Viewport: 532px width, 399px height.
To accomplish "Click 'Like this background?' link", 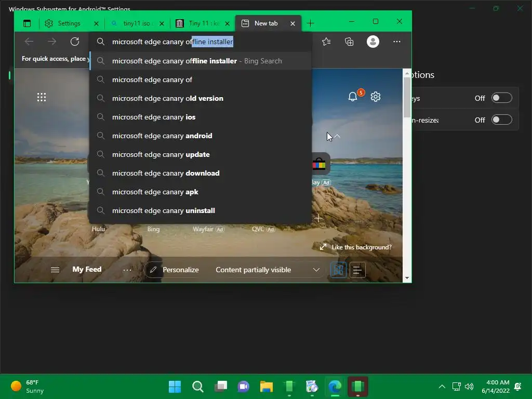I will [355, 247].
